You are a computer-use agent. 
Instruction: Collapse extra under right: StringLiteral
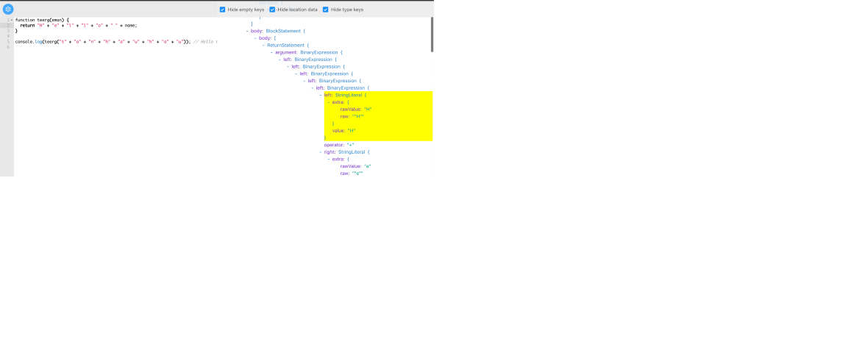click(x=329, y=159)
